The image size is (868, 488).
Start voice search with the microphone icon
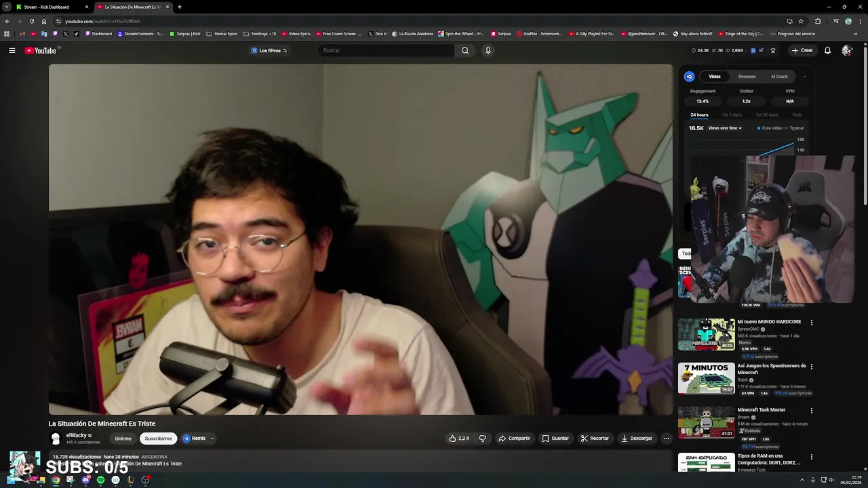[x=488, y=50]
